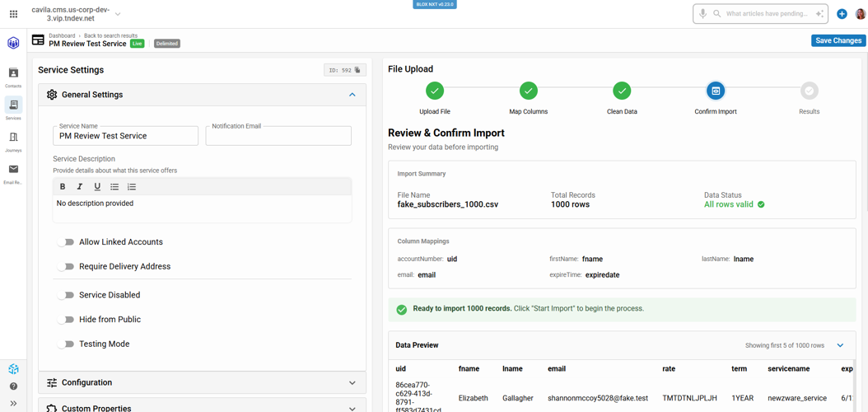Click the help question mark icon

pyautogui.click(x=13, y=386)
